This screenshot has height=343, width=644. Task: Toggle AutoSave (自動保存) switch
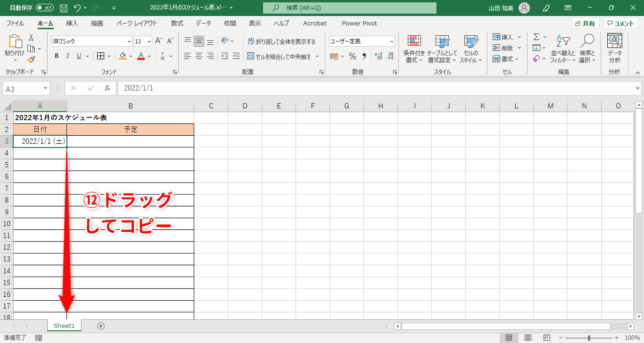pos(45,8)
